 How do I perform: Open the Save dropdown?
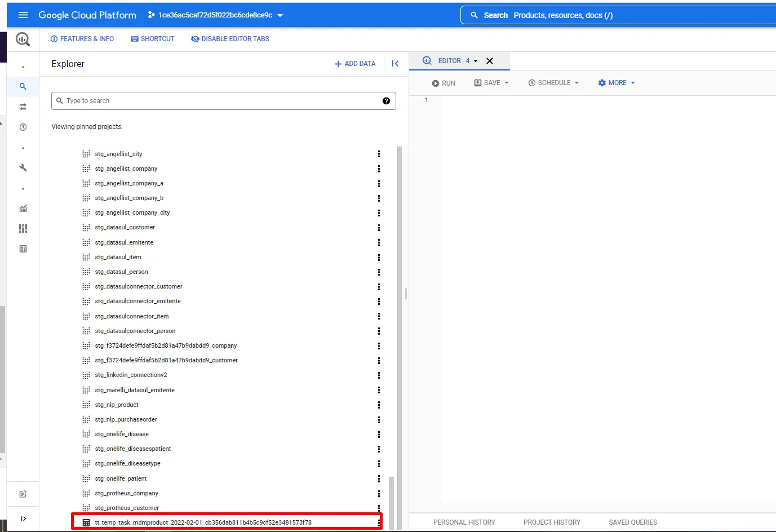tap(491, 83)
